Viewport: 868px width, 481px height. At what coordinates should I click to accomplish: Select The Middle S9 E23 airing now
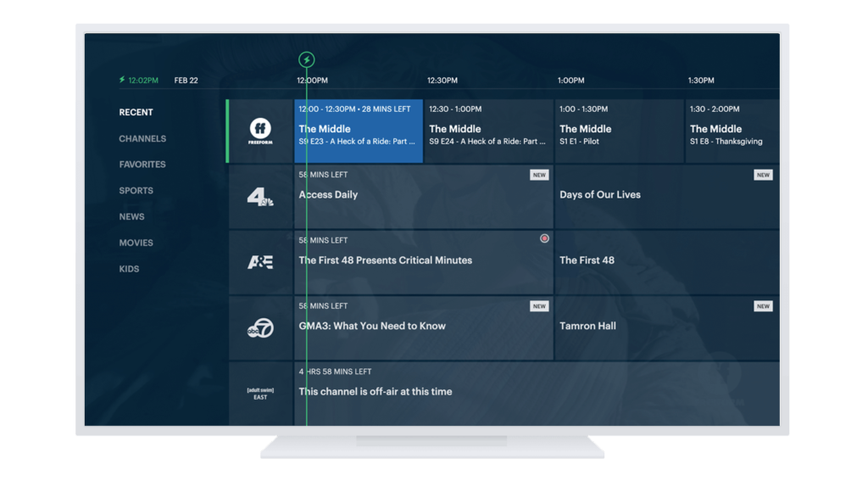click(358, 131)
